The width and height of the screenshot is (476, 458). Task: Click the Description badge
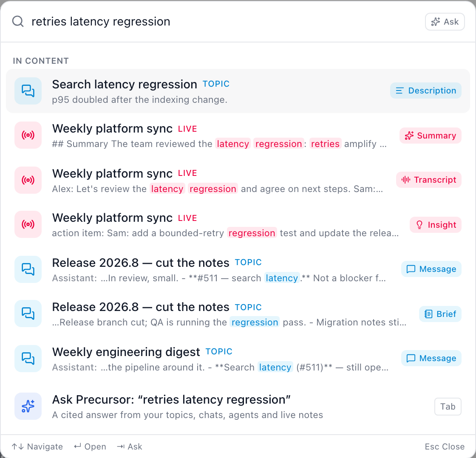pyautogui.click(x=425, y=90)
